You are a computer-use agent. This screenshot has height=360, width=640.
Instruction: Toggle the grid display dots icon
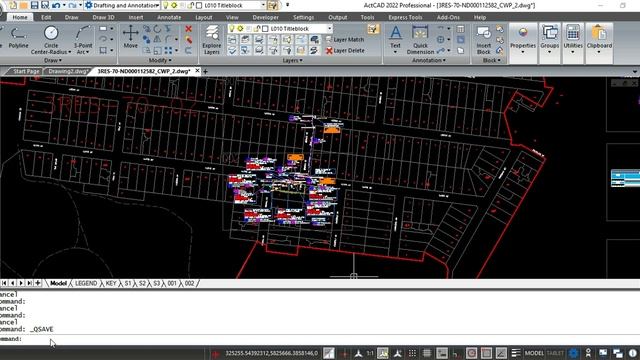click(412, 353)
